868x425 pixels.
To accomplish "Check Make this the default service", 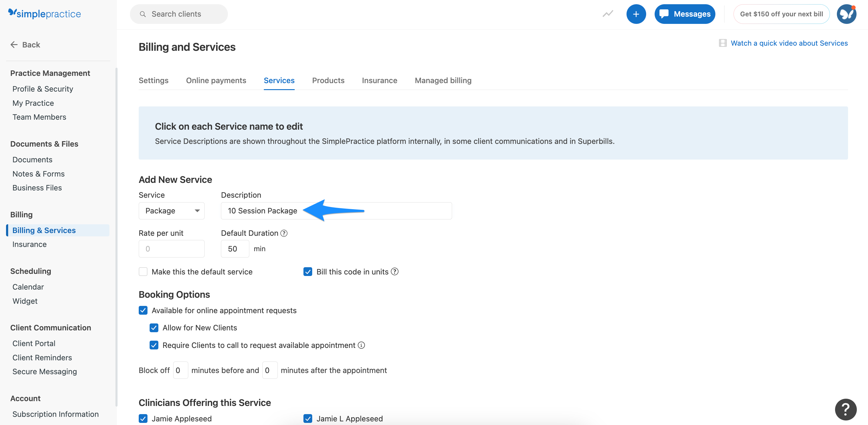I will coord(143,271).
